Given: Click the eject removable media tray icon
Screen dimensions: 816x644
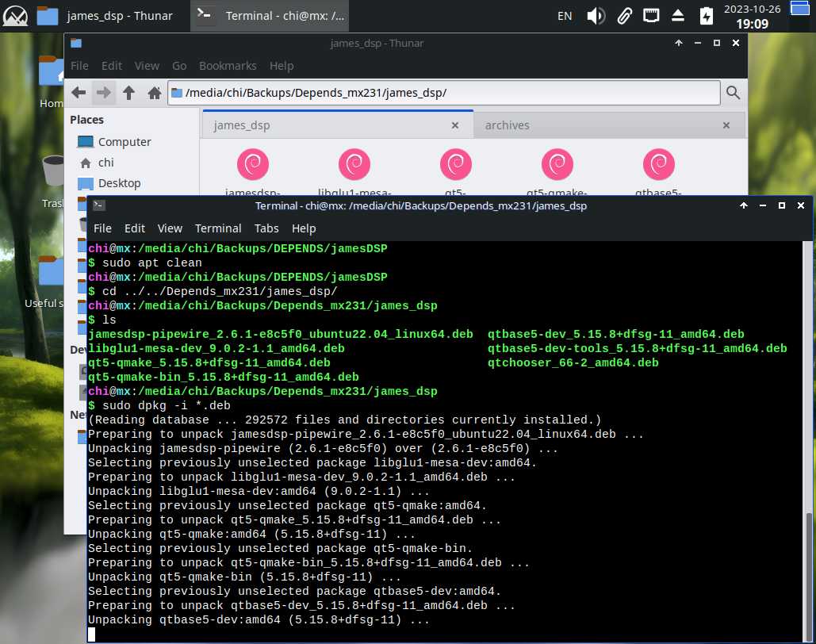Looking at the screenshot, I should (x=678, y=15).
